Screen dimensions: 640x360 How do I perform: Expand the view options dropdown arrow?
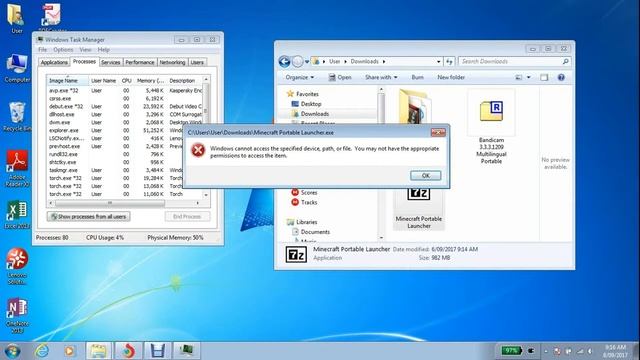click(x=529, y=77)
